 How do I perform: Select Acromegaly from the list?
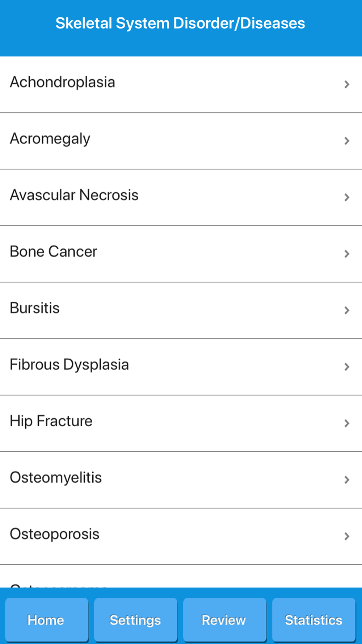coord(50,139)
